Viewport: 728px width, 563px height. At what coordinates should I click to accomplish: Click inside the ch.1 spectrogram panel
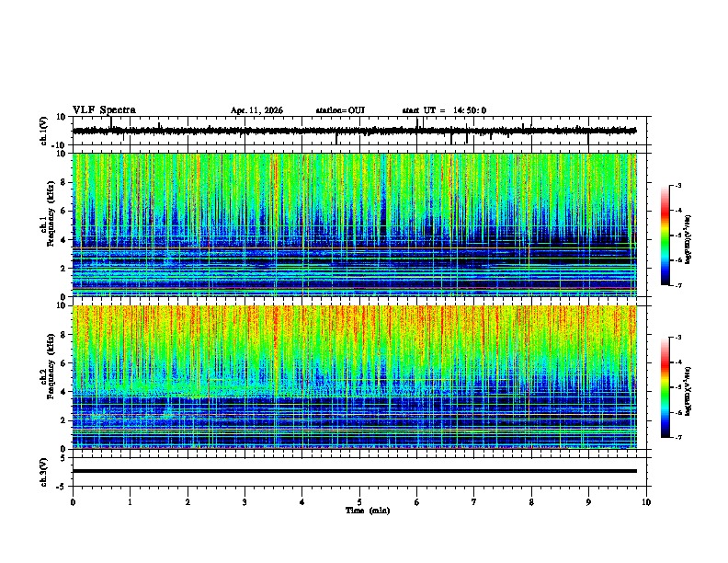point(355,224)
